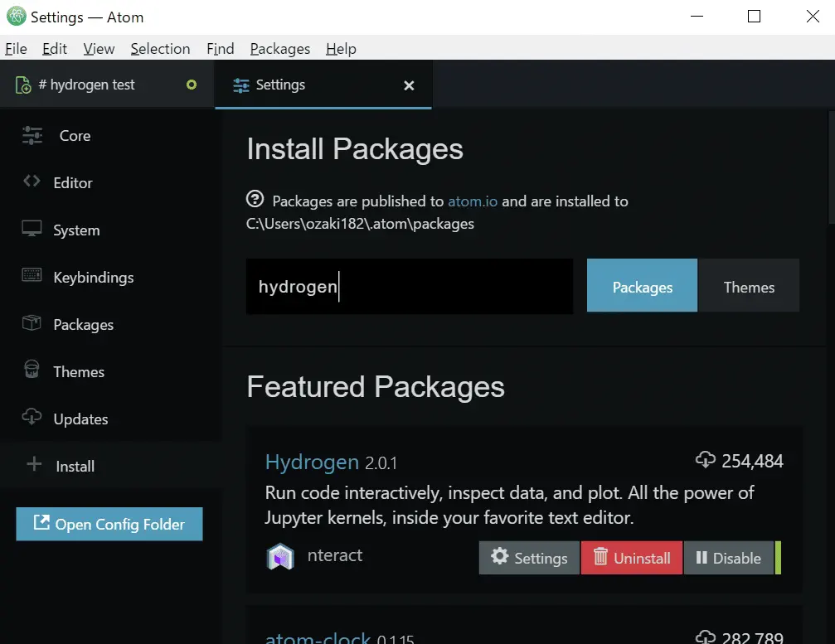Click the Editor code brackets icon
The height and width of the screenshot is (644, 835).
pyautogui.click(x=32, y=182)
